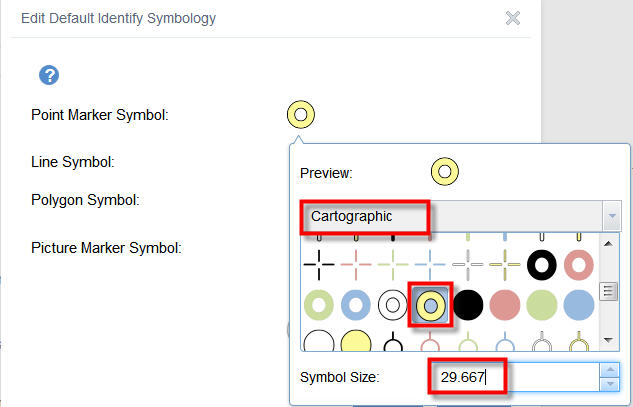Increase Symbol Size with up arrow
Viewport: 633px width, 407px height.
coord(609,371)
